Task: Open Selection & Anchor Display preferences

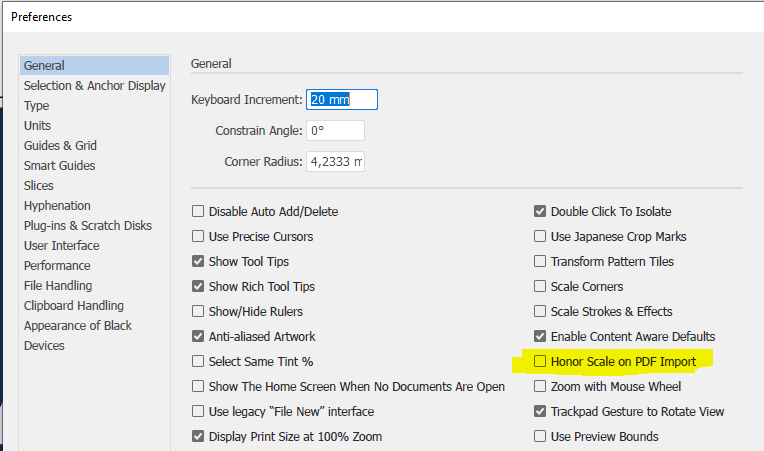Action: coord(95,86)
